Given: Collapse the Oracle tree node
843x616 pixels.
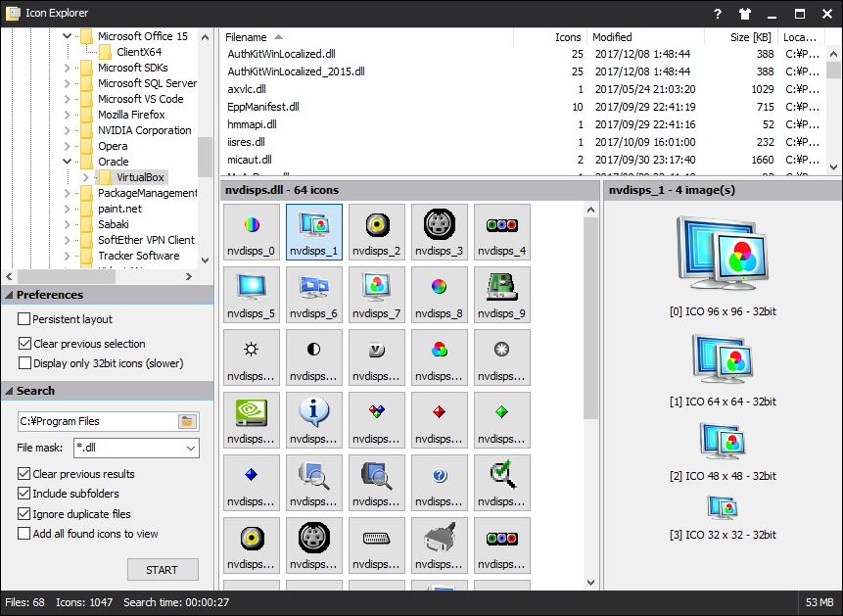Looking at the screenshot, I should pos(66,161).
